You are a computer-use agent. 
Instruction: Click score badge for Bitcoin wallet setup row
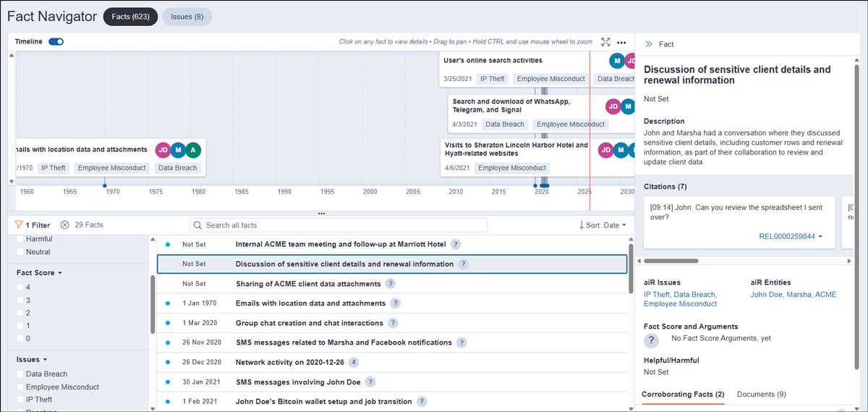click(422, 401)
